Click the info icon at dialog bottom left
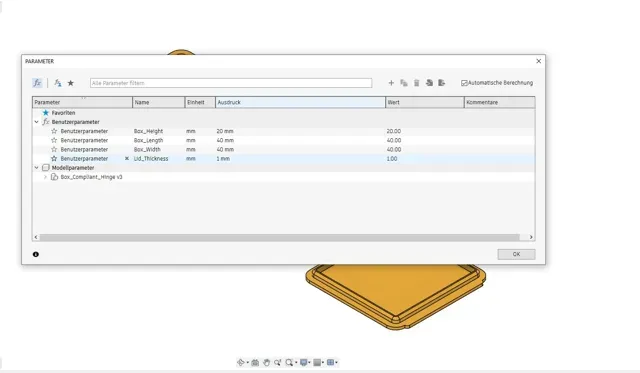Screen dimensions: 640x373 point(36,254)
